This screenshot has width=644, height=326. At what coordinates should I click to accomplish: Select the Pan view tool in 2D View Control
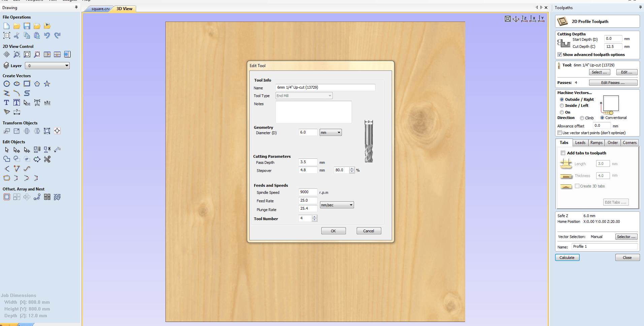click(x=6, y=54)
